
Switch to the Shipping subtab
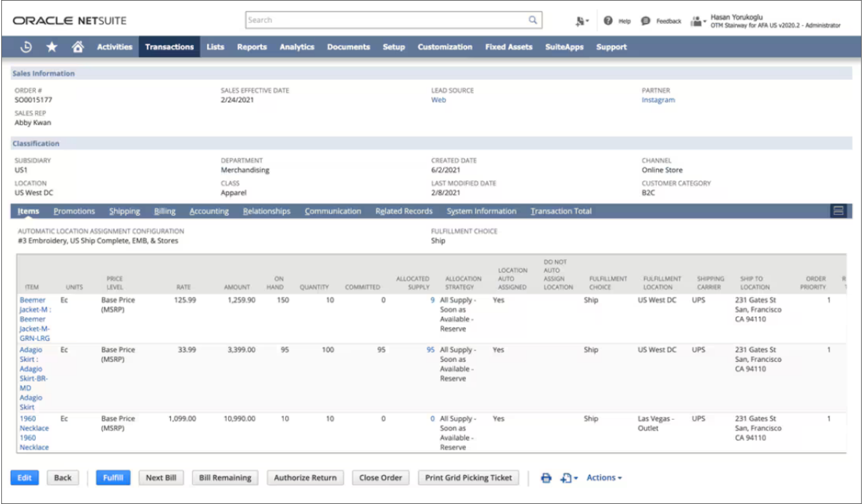125,211
